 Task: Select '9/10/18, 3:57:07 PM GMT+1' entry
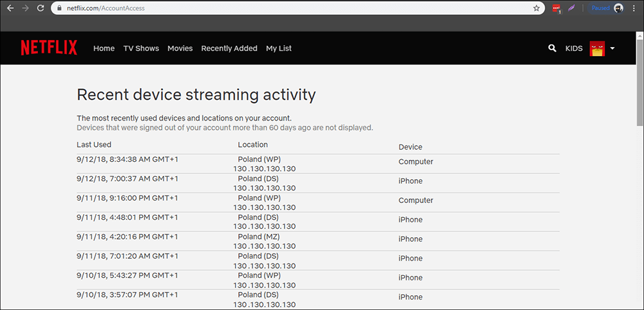(x=128, y=295)
